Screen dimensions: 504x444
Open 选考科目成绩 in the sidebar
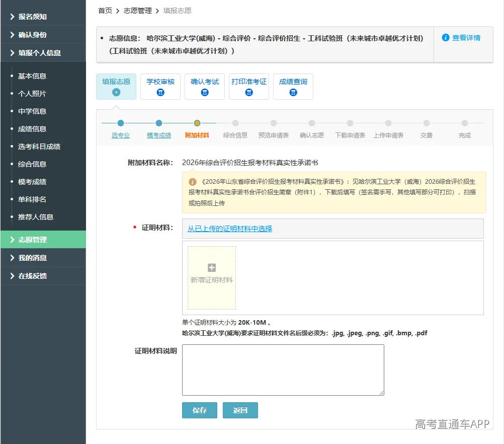pyautogui.click(x=39, y=146)
